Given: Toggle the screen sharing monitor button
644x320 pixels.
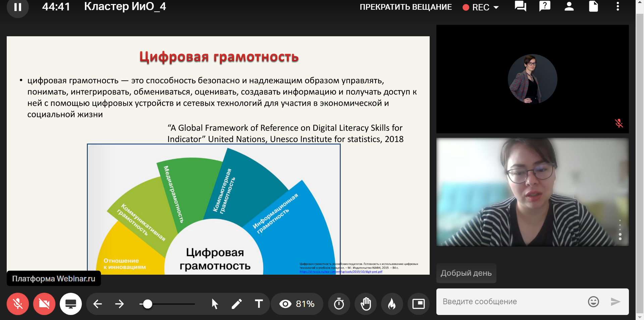Looking at the screenshot, I should coord(71,304).
